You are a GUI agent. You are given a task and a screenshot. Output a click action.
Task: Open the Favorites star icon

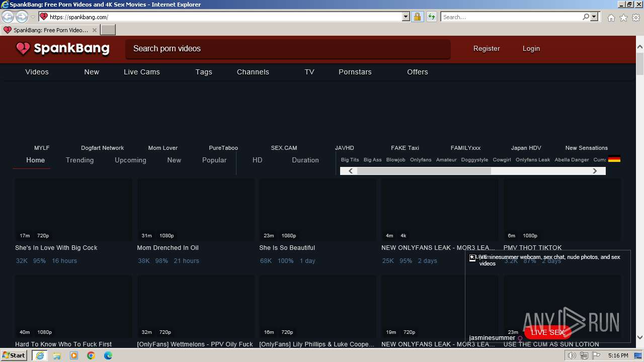tap(623, 18)
